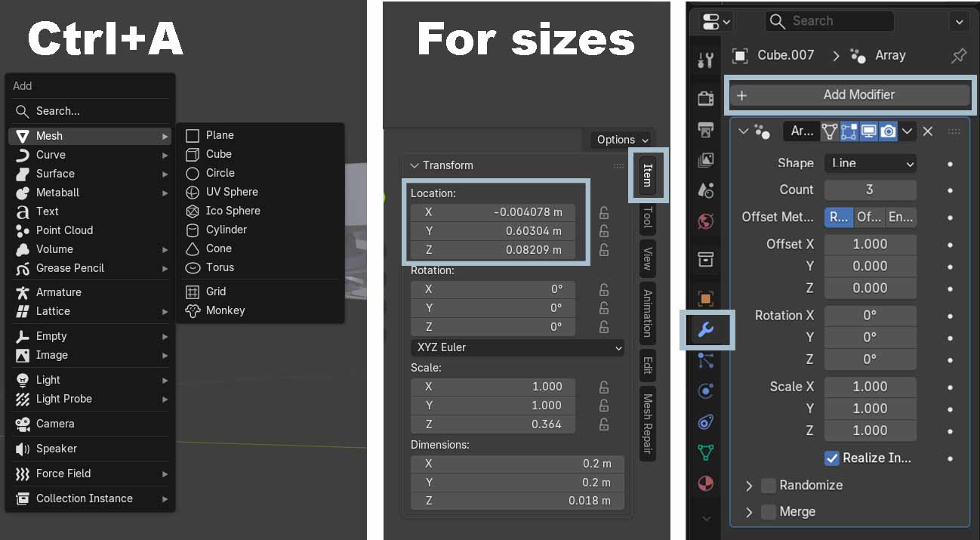Switch to the Item sidebar tab
The height and width of the screenshot is (540, 980).
pyautogui.click(x=647, y=175)
